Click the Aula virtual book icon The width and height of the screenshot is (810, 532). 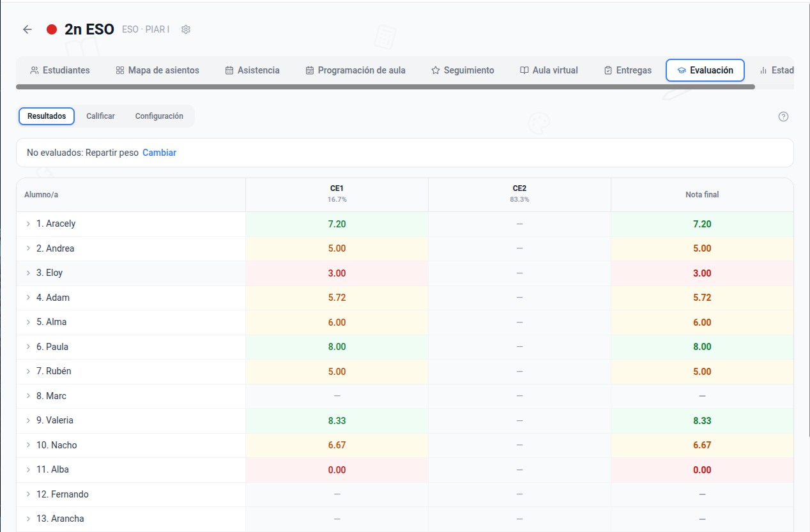(524, 70)
